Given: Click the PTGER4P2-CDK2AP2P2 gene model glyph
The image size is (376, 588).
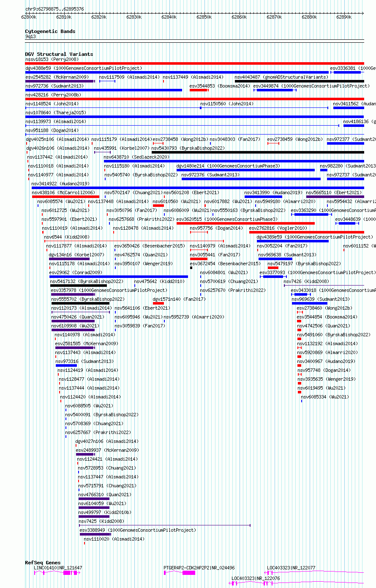Looking at the screenshot, I should (x=180, y=572).
